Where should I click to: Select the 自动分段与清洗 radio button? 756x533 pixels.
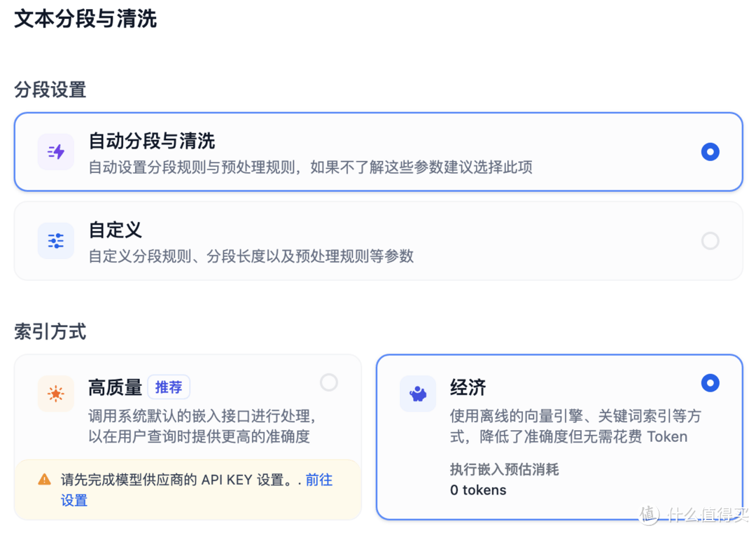(710, 151)
